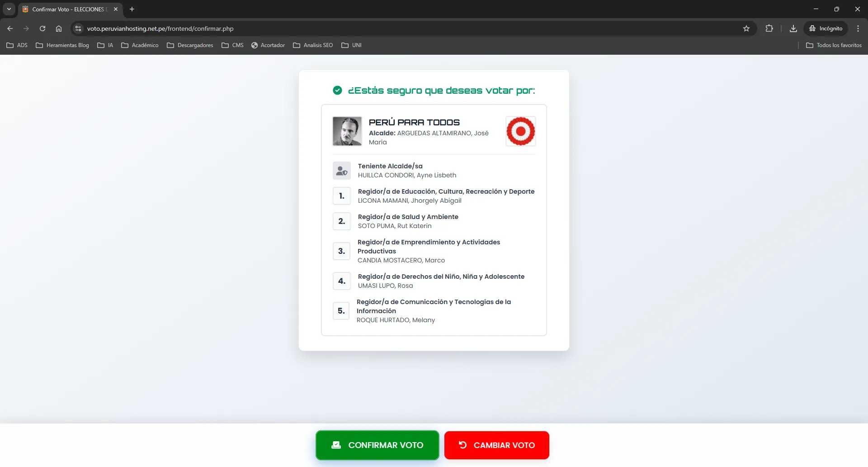Viewport: 868px width, 467px height.
Task: Reload the page with the refresh icon
Action: [42, 29]
